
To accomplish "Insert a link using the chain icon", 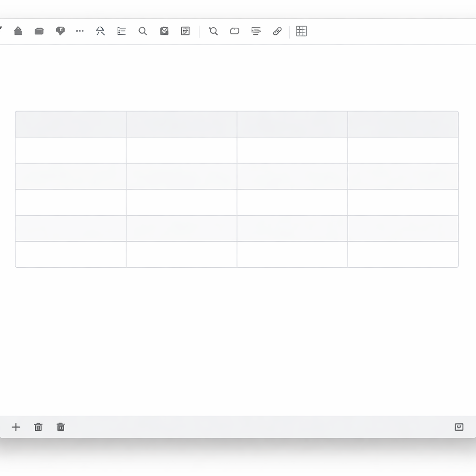I will pos(277,31).
